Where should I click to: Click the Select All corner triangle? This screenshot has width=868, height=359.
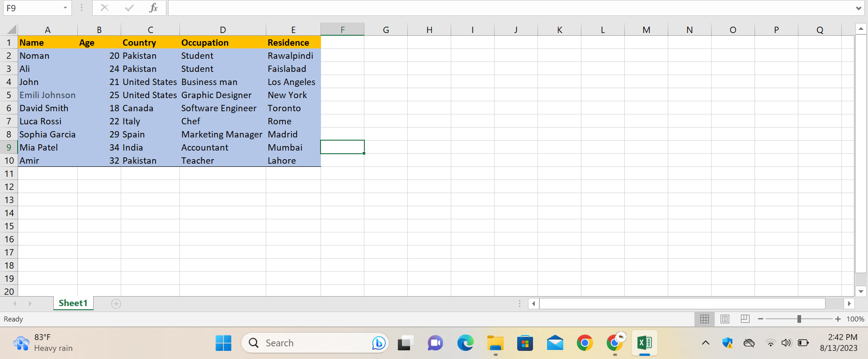[x=11, y=30]
